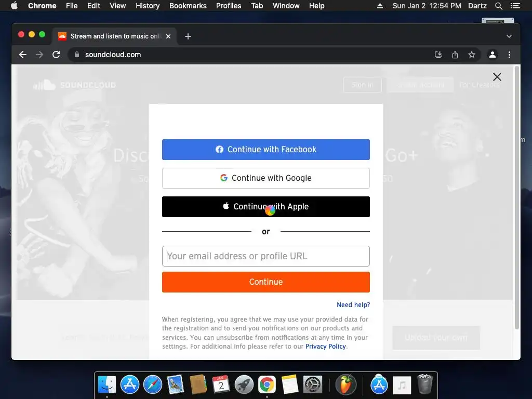The image size is (532, 399).
Task: Open the Edit menu
Action: 94,6
